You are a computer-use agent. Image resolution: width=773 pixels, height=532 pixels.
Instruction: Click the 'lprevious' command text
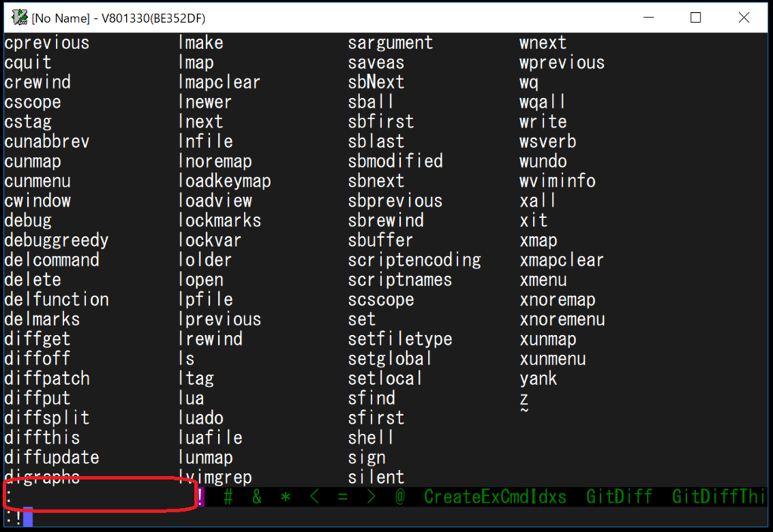pyautogui.click(x=220, y=318)
